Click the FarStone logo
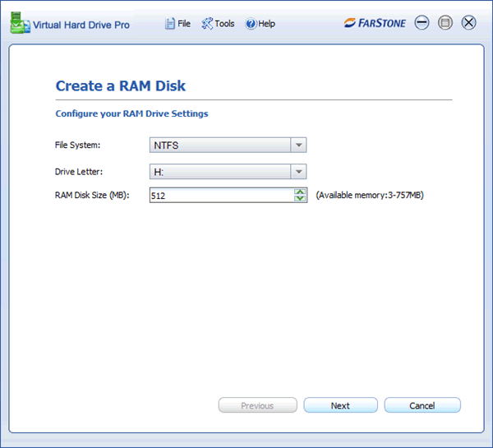The height and width of the screenshot is (448, 493). [x=375, y=23]
